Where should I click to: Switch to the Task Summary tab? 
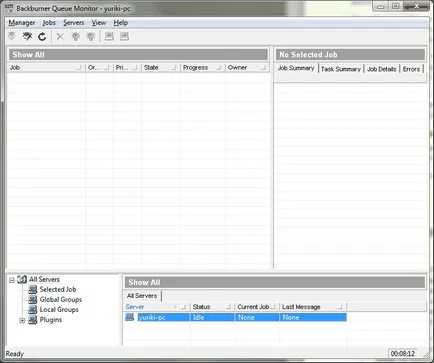coord(341,69)
